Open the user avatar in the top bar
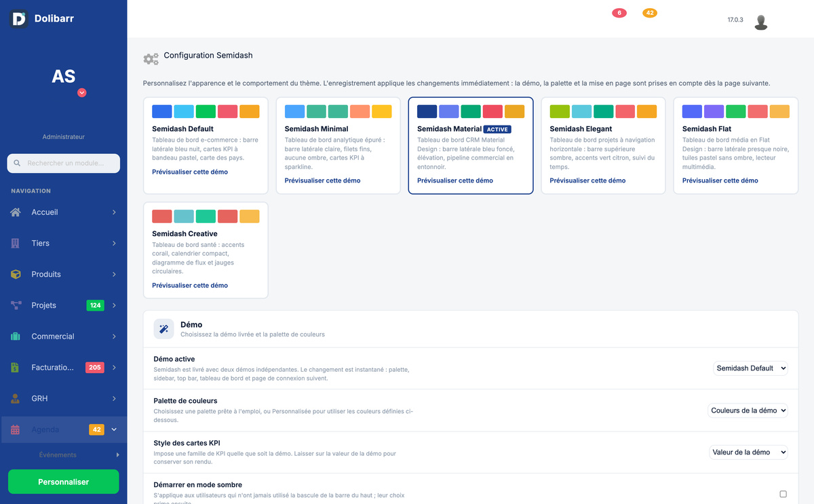814x504 pixels. coord(761,22)
